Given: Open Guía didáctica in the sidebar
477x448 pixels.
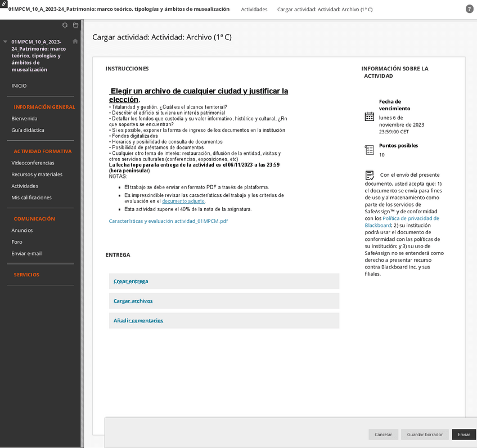Looking at the screenshot, I should pyautogui.click(x=28, y=130).
